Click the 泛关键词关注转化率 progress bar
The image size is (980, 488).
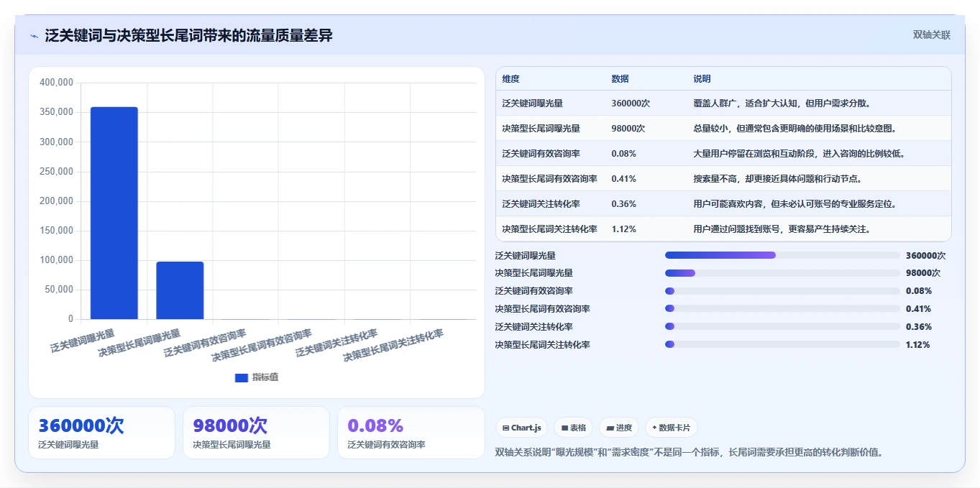tap(782, 327)
